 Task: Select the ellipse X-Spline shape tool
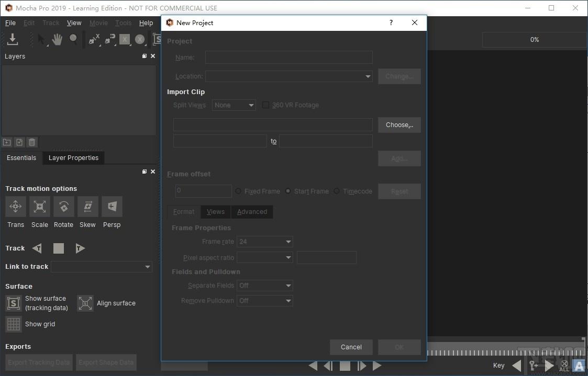pos(140,39)
